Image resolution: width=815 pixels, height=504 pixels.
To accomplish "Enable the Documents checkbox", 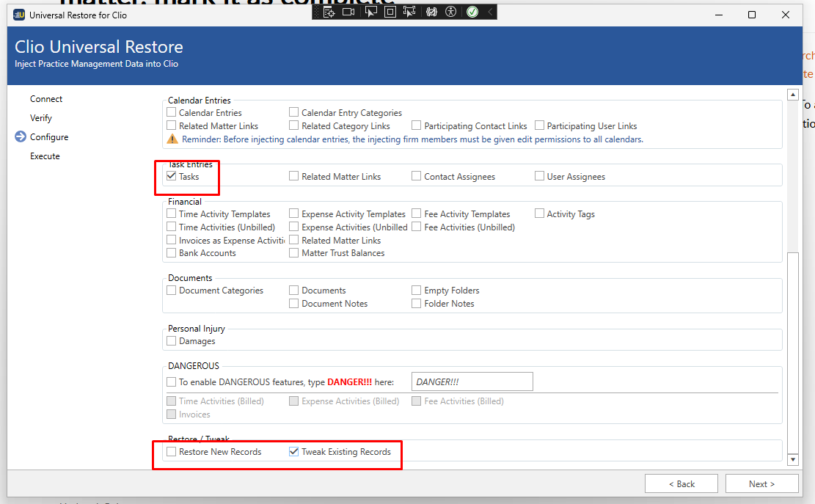I will pyautogui.click(x=293, y=290).
